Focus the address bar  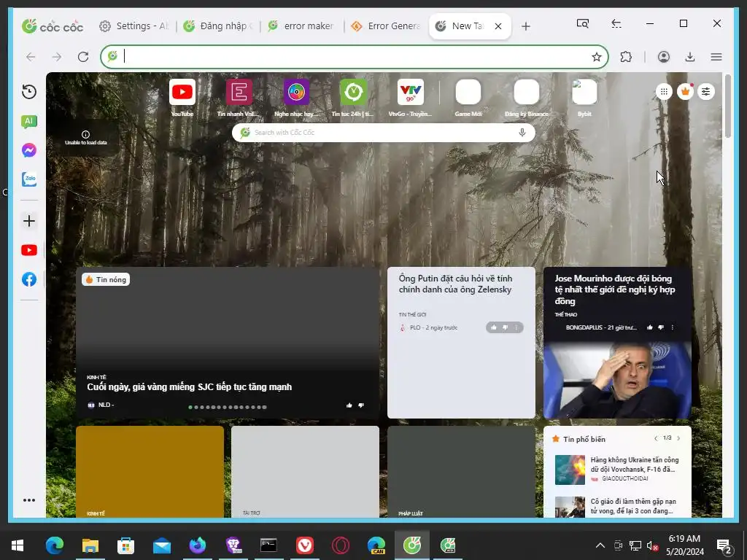click(x=355, y=57)
